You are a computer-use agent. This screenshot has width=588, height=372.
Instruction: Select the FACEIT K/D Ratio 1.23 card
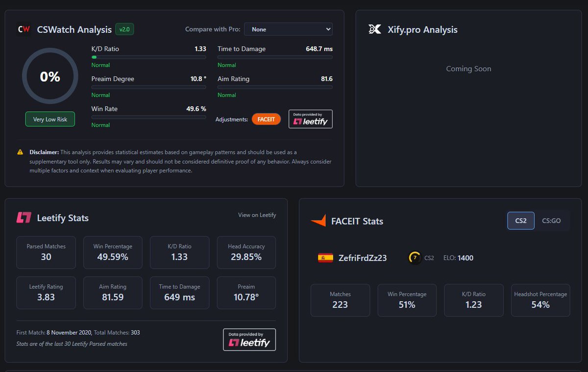point(473,300)
